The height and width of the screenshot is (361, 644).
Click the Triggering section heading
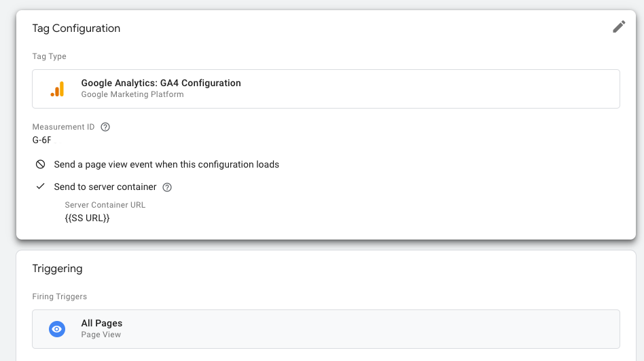click(58, 269)
